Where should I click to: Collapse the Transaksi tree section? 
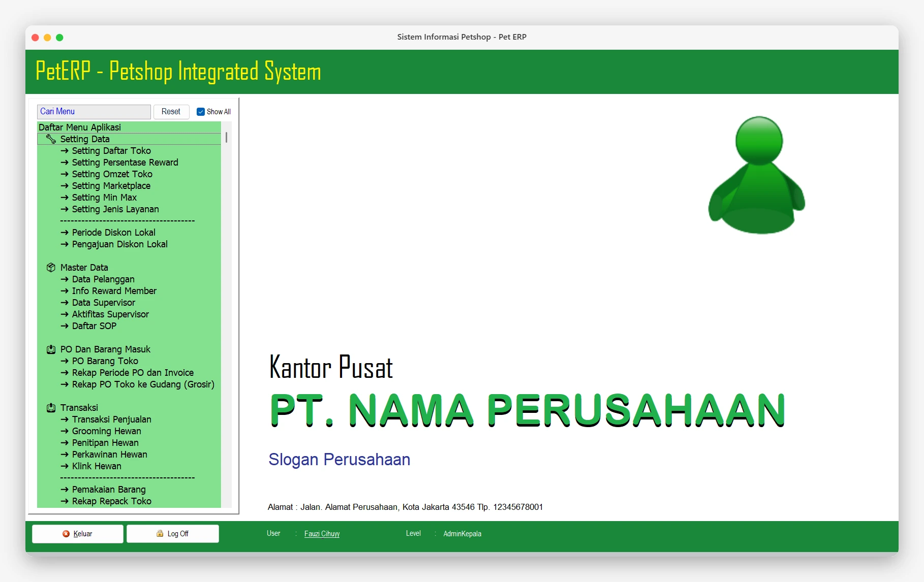[79, 407]
